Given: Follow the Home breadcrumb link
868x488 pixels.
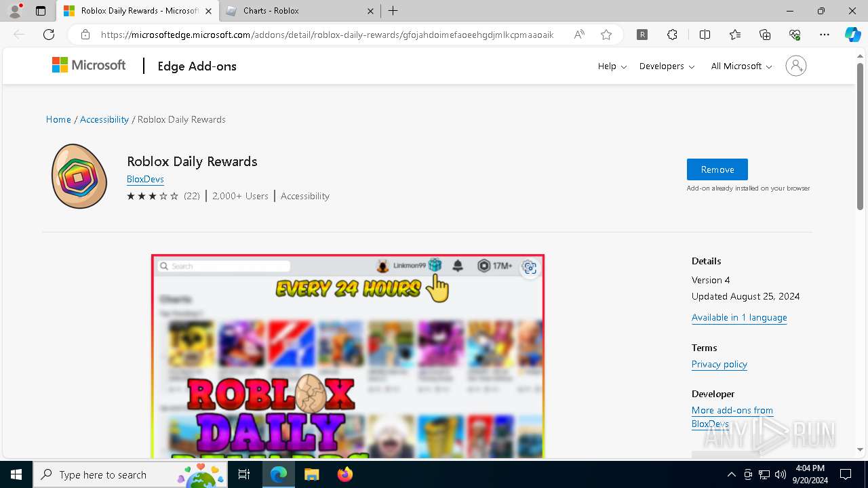Looking at the screenshot, I should (58, 119).
